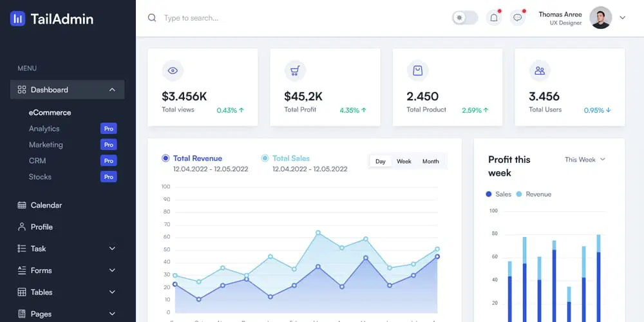The image size is (644, 322).
Task: Expand the Tables menu chevron
Action: coord(112,292)
